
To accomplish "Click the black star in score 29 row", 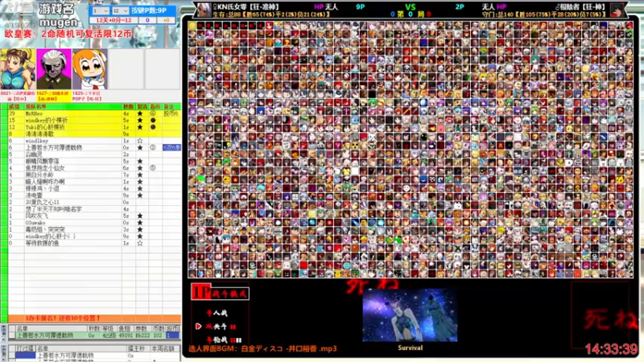I will tap(140, 113).
